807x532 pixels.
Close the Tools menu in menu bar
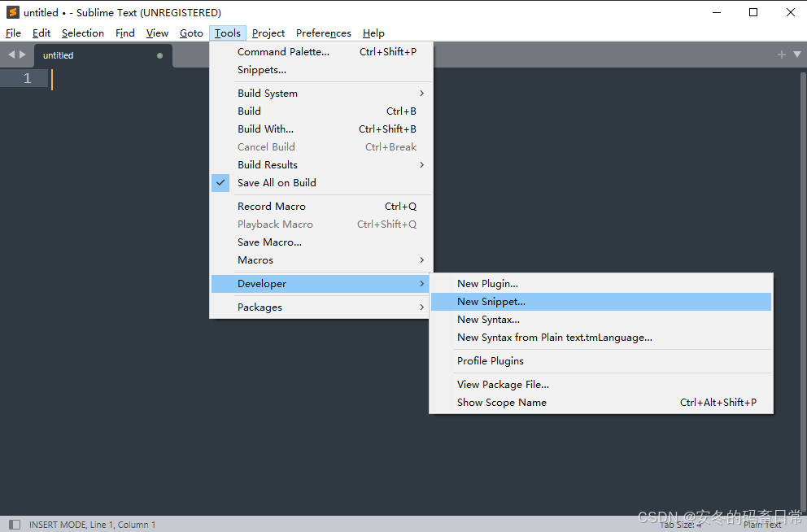pos(228,33)
